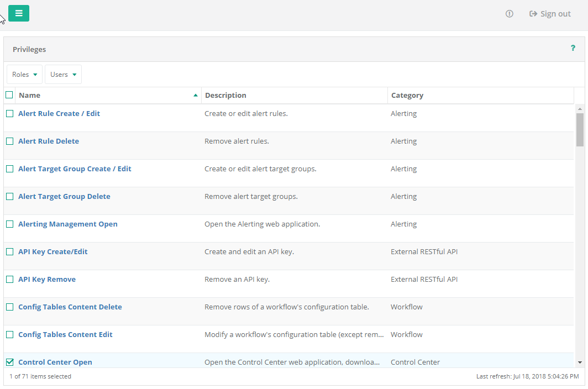Click the green help question mark
Image resolution: width=588 pixels, height=389 pixels.
(x=573, y=49)
